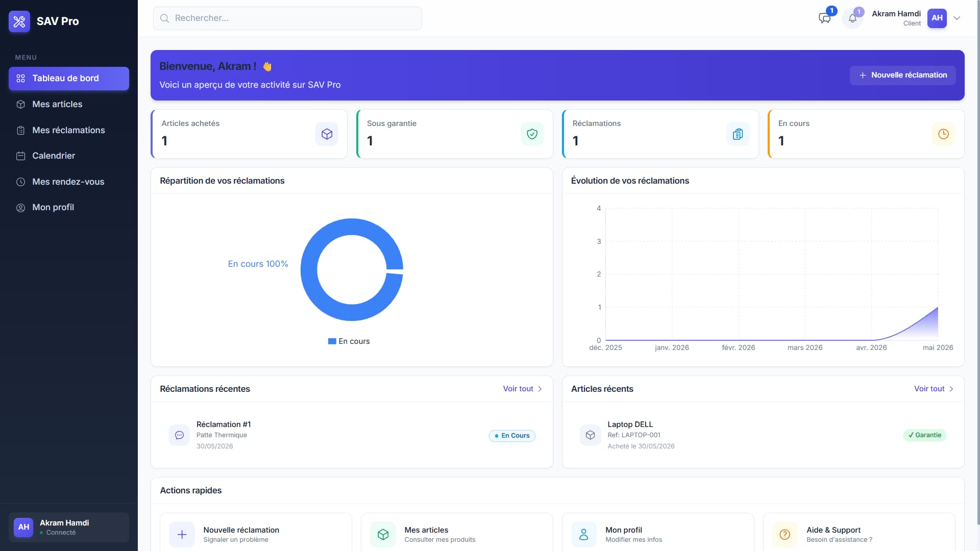Click the Nouvelle réclamation banner button

point(902,75)
